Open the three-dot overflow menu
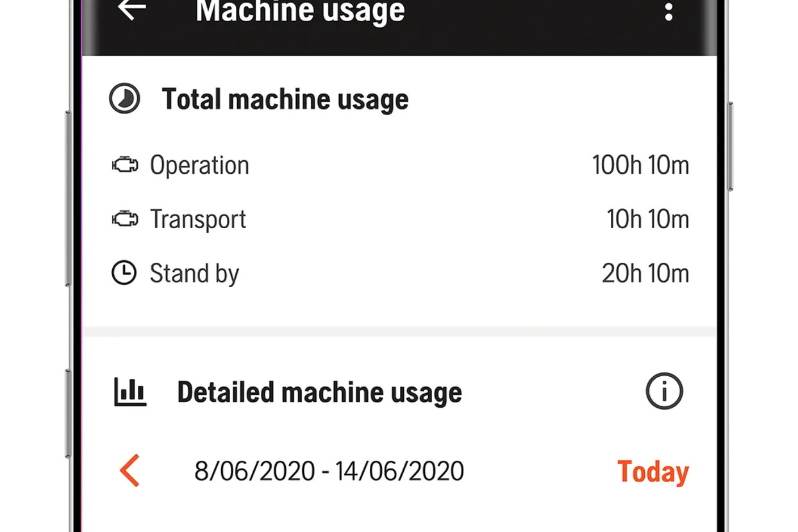This screenshot has height=532, width=798. [669, 11]
